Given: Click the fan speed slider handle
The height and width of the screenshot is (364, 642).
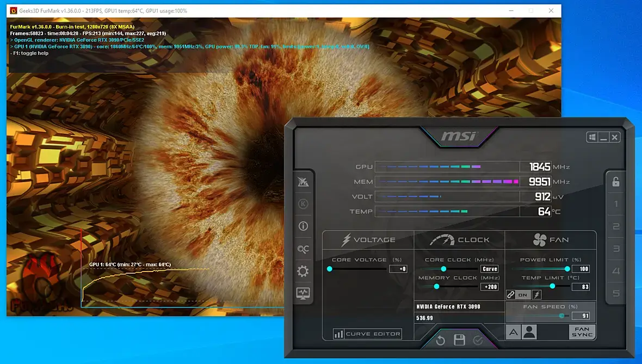Looking at the screenshot, I should click(x=561, y=316).
